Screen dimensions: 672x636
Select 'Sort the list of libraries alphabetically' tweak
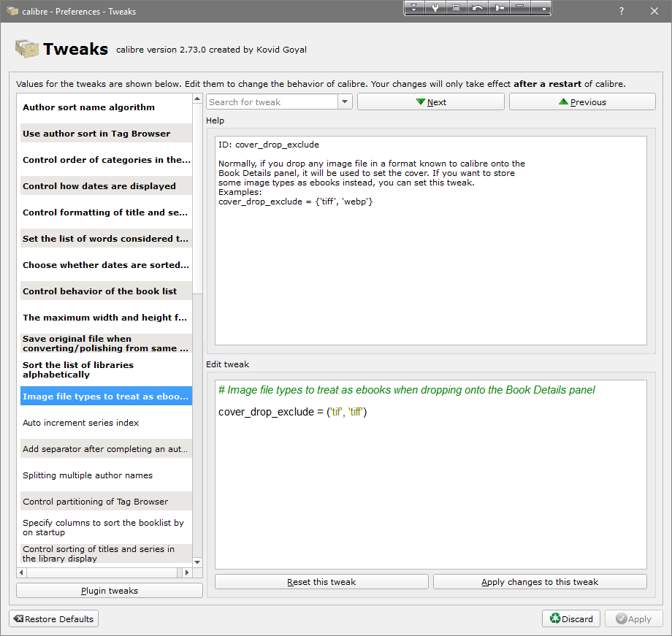click(x=106, y=370)
